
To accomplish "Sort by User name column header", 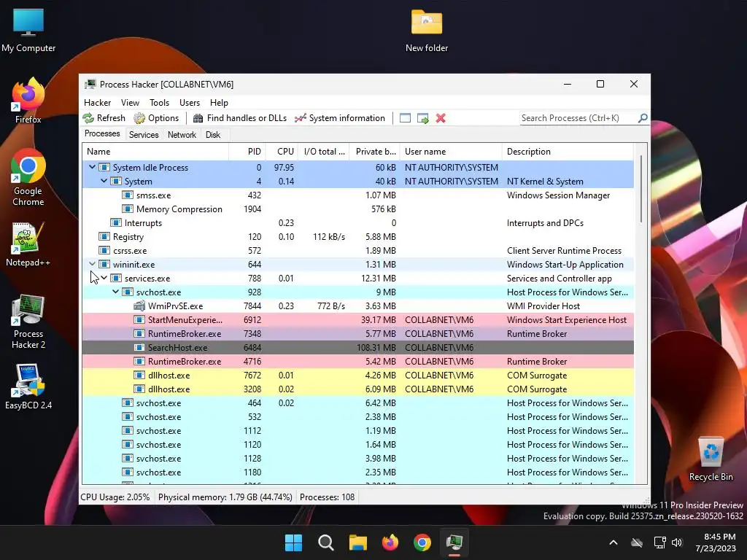I will pos(451,152).
